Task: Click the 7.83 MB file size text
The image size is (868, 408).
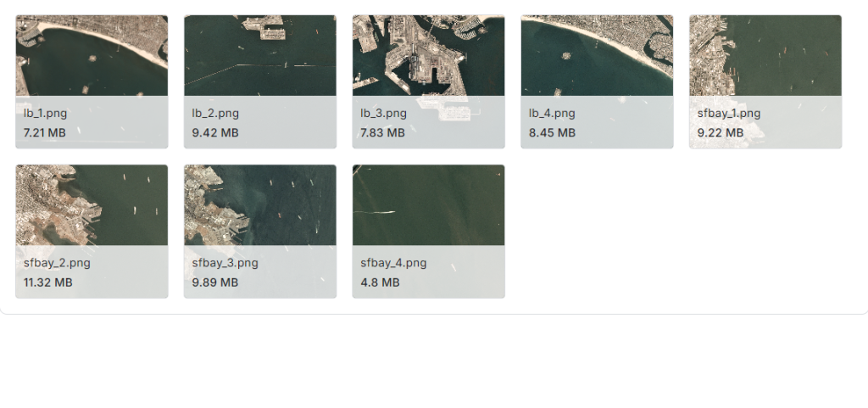Action: 382,133
